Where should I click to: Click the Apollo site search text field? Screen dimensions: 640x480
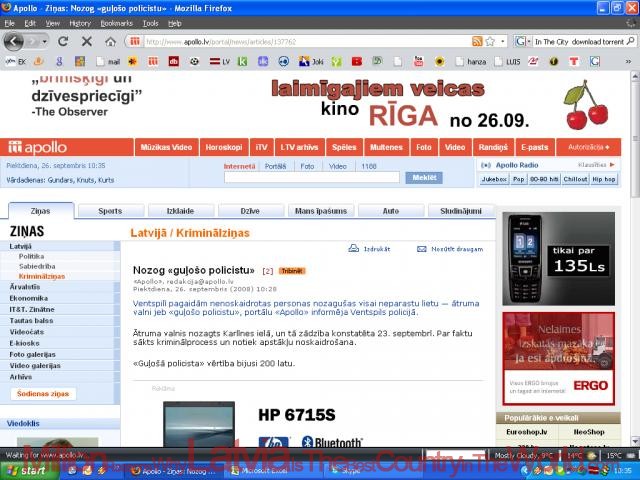[311, 178]
